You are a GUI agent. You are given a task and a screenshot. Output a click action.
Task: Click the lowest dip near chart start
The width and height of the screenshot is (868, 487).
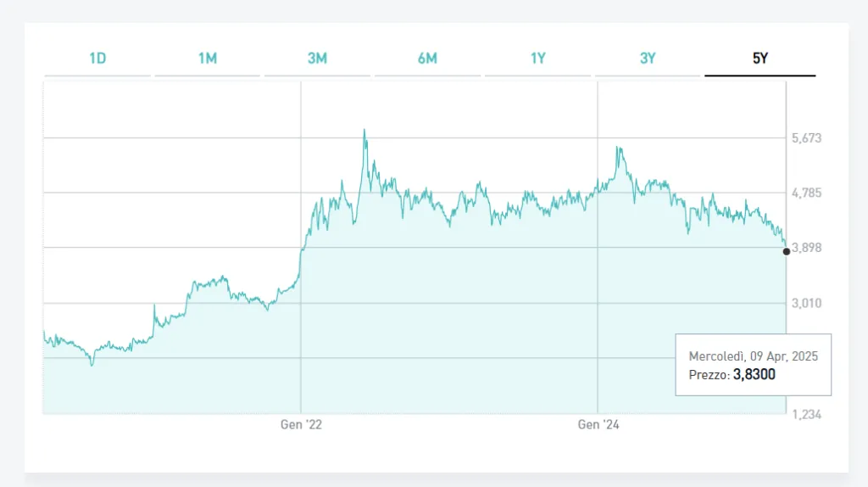tap(92, 365)
